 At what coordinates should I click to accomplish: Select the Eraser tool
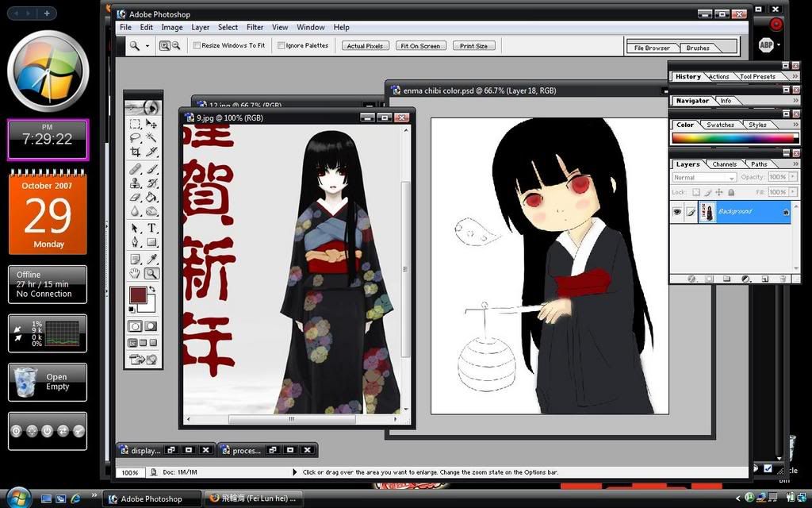[135, 197]
